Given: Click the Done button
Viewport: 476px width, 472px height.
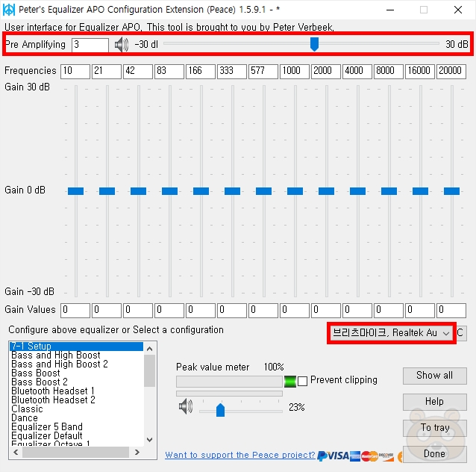Looking at the screenshot, I should click(x=434, y=454).
